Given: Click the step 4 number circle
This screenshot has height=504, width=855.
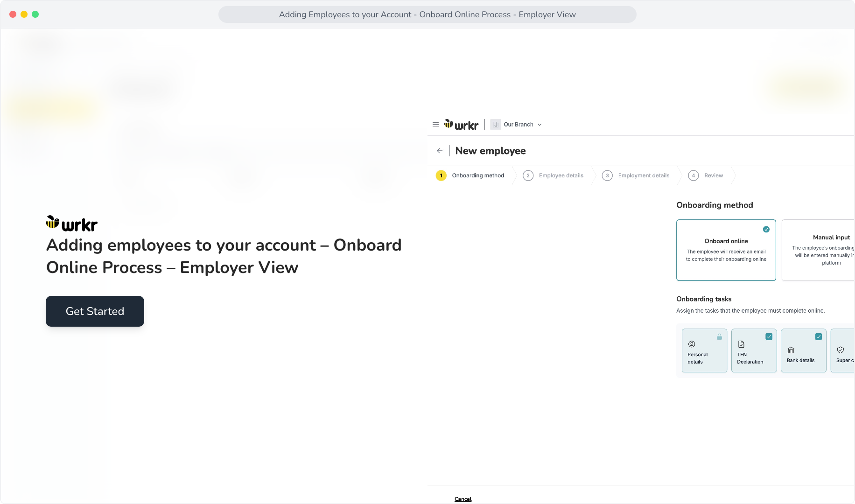Looking at the screenshot, I should click(x=694, y=175).
